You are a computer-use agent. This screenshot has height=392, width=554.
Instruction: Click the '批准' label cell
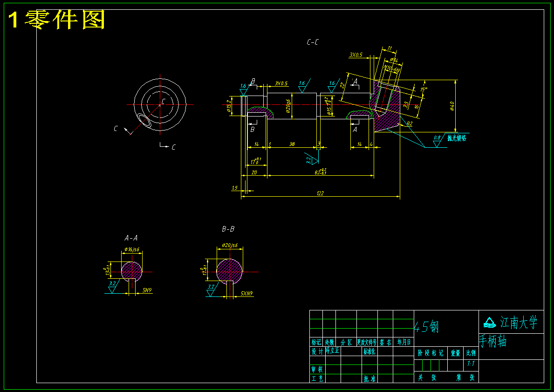click(x=369, y=378)
